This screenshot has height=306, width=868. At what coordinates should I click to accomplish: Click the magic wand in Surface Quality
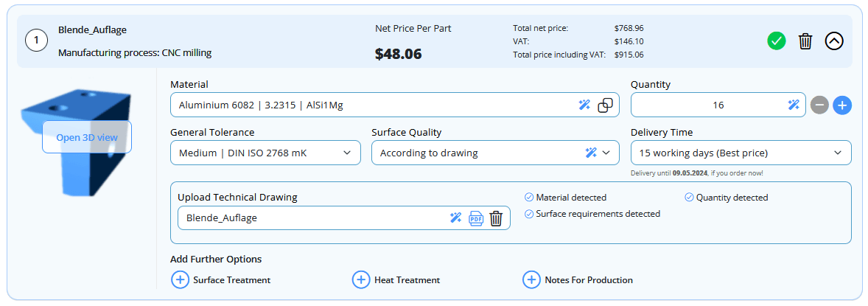(591, 153)
